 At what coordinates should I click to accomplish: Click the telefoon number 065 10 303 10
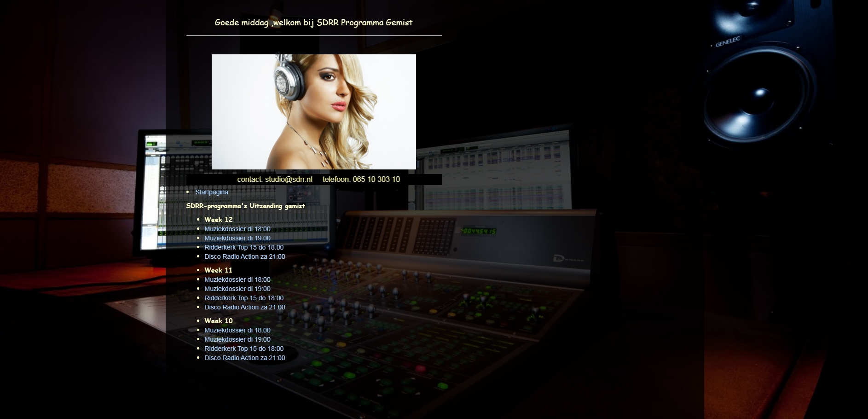click(376, 180)
